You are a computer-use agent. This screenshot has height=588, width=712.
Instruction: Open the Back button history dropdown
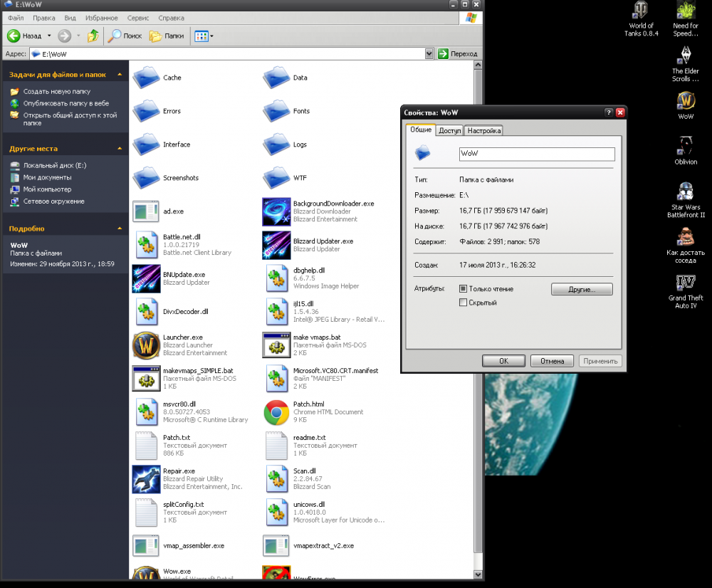49,36
